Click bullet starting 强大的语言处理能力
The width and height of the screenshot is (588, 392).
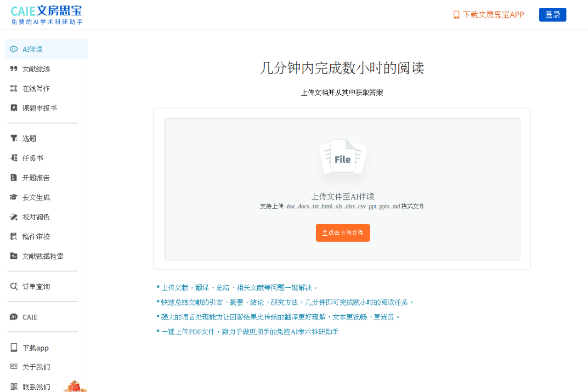[281, 317]
